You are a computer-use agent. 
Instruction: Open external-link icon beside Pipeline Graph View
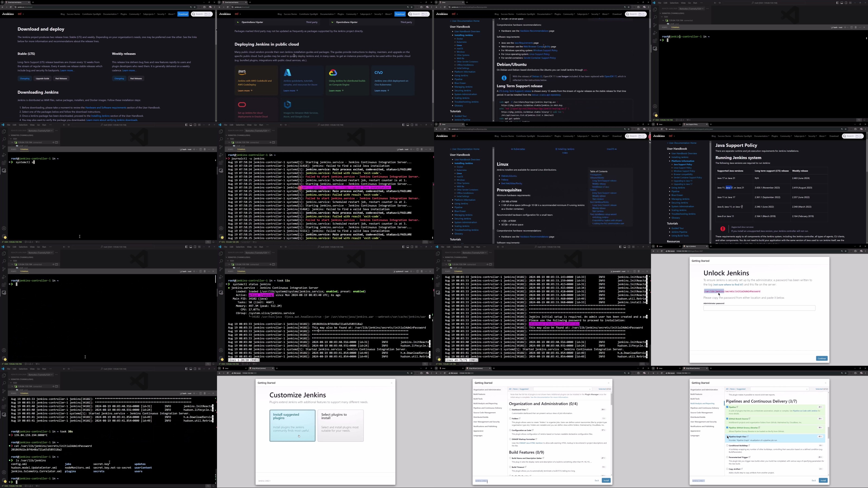pos(748,436)
